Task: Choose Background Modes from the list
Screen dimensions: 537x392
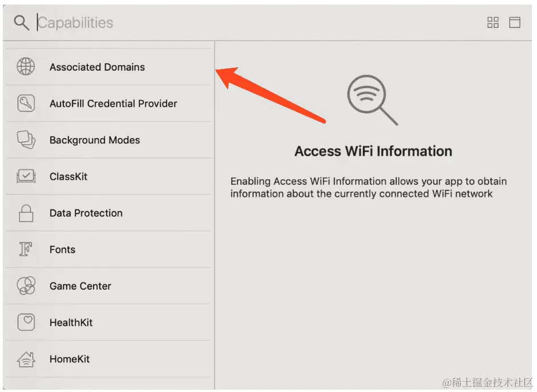Action: pyautogui.click(x=94, y=140)
